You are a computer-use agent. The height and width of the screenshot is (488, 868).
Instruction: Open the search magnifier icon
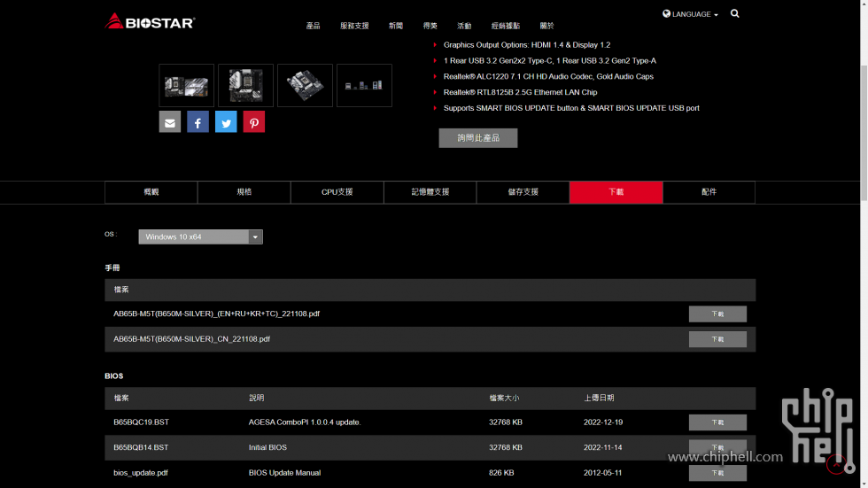(734, 13)
